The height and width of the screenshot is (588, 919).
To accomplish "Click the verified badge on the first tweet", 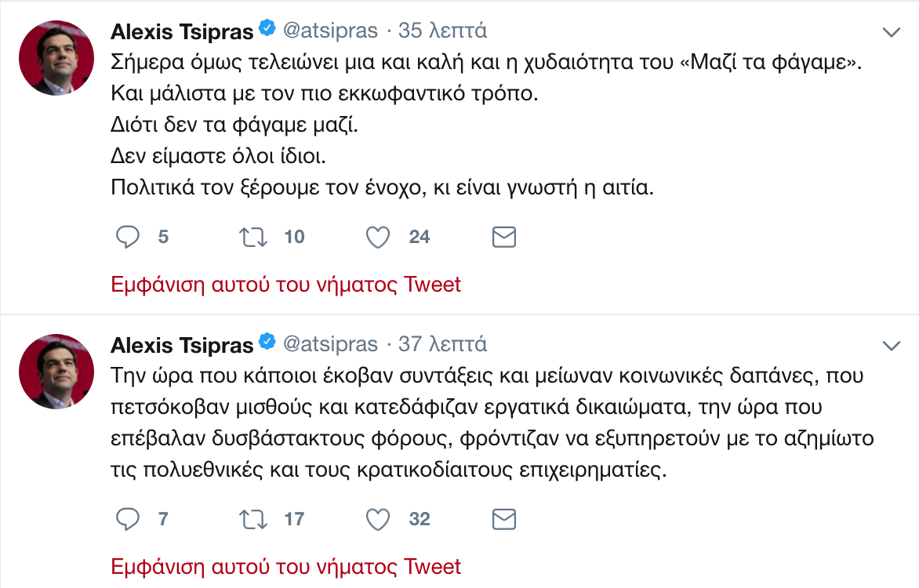I will 267,31.
